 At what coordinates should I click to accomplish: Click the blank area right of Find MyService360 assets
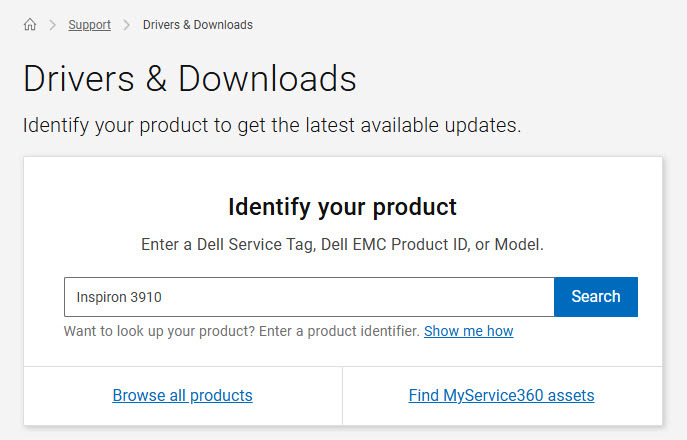(630, 396)
